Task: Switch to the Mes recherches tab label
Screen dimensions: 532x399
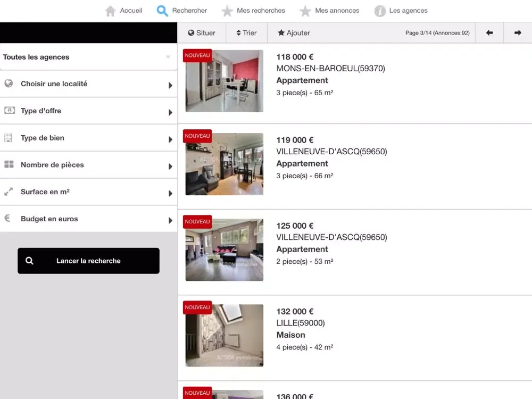Action: coord(261,11)
